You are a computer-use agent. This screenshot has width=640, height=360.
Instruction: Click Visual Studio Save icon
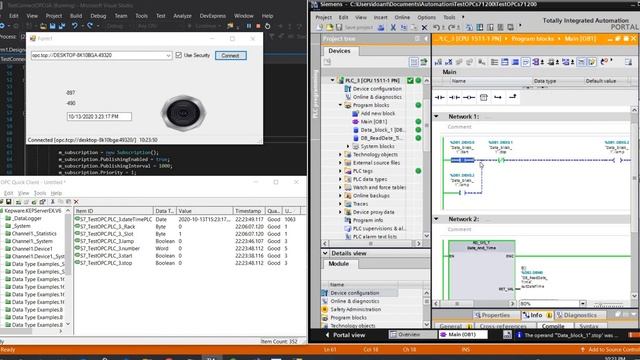(53, 26)
